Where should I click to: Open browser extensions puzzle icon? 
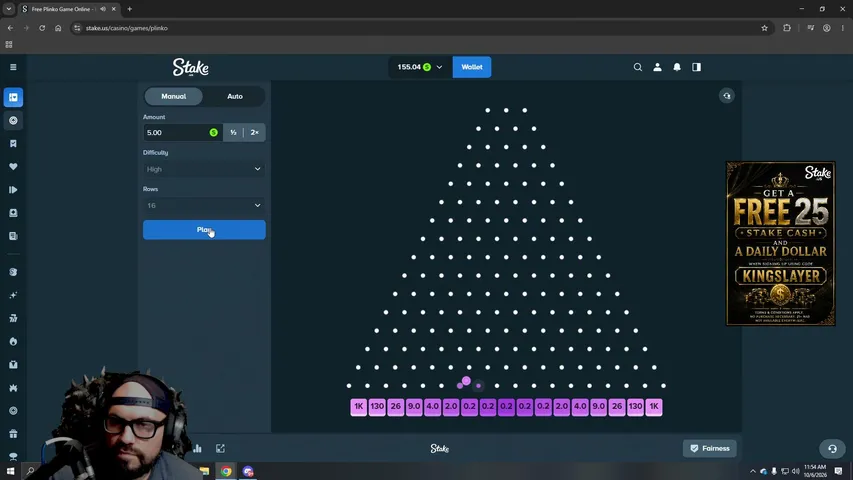[x=787, y=28]
